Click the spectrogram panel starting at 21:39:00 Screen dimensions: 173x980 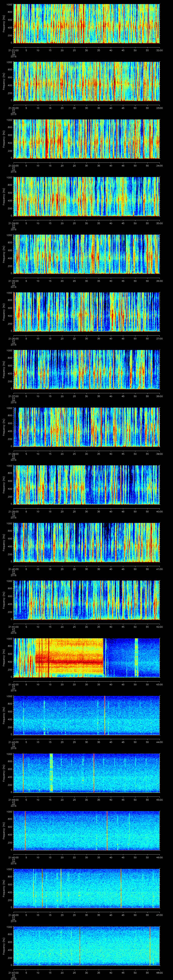(x=87, y=485)
